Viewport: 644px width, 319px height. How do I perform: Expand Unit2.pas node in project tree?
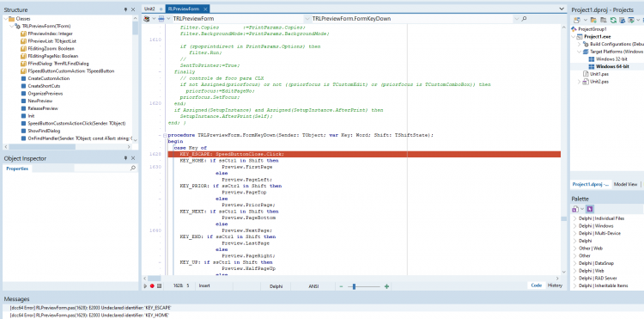(x=579, y=82)
